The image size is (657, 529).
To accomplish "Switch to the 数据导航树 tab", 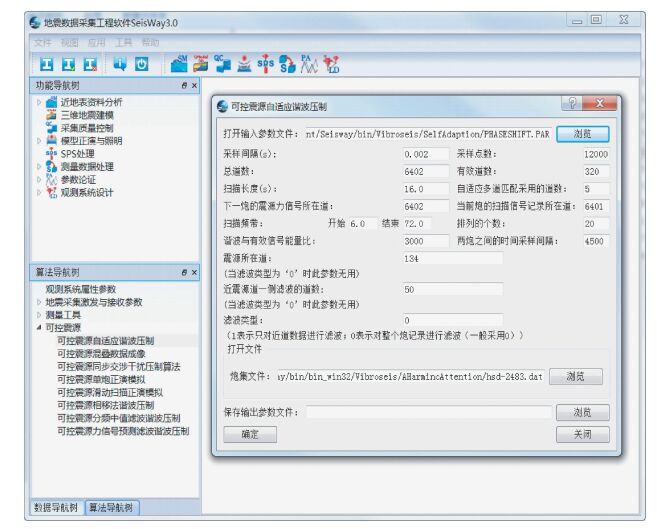I will click(56, 508).
